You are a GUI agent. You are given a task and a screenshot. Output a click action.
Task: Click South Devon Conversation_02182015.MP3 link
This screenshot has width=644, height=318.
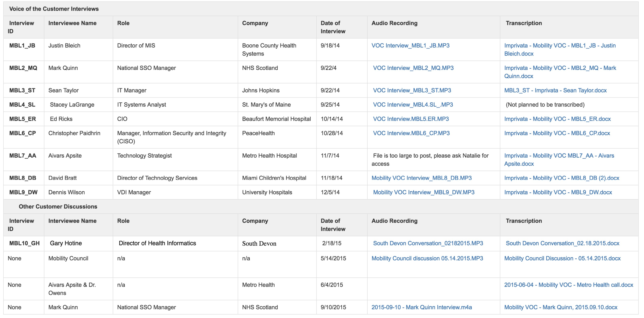click(x=428, y=243)
